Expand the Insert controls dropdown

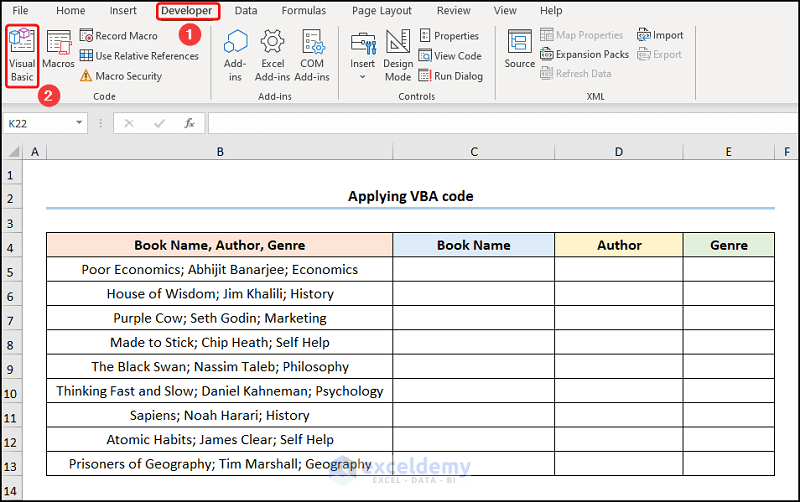tap(362, 55)
